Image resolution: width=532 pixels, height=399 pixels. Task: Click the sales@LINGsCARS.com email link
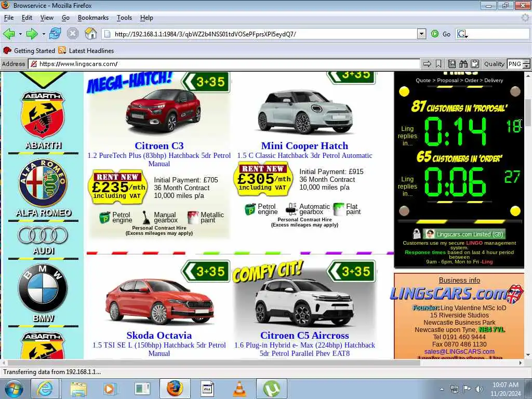click(x=459, y=352)
